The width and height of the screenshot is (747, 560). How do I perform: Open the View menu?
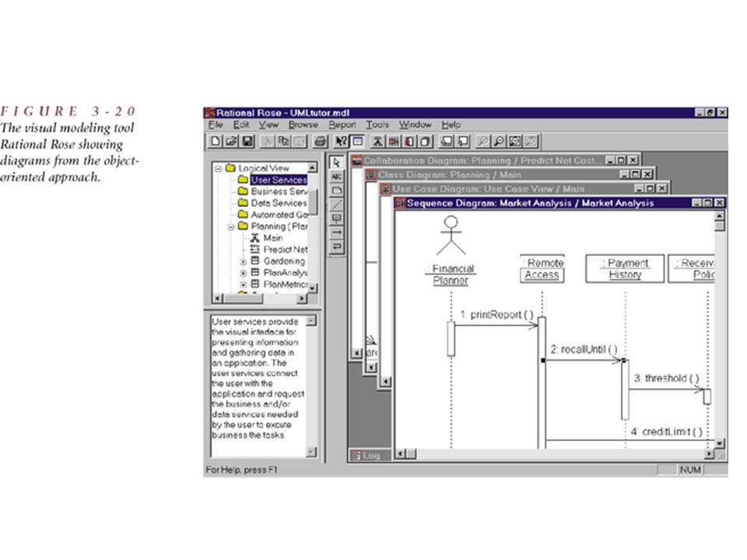coord(268,124)
